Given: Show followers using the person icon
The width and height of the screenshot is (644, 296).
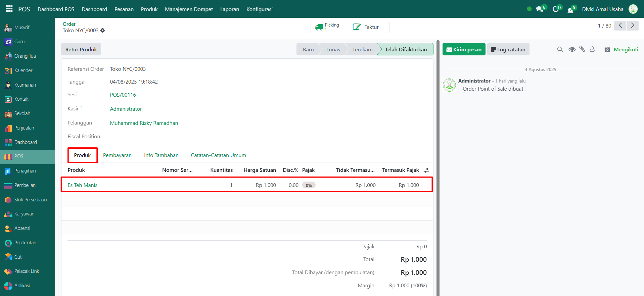Looking at the screenshot, I should [593, 49].
